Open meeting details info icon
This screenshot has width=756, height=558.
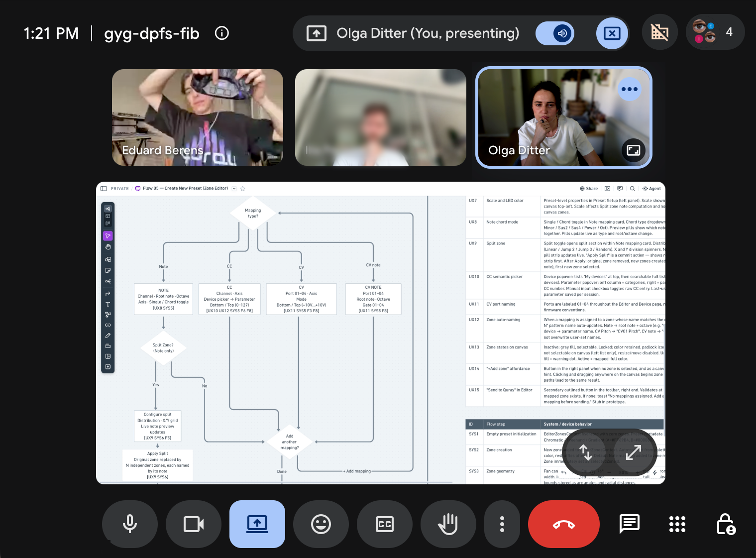pyautogui.click(x=221, y=33)
